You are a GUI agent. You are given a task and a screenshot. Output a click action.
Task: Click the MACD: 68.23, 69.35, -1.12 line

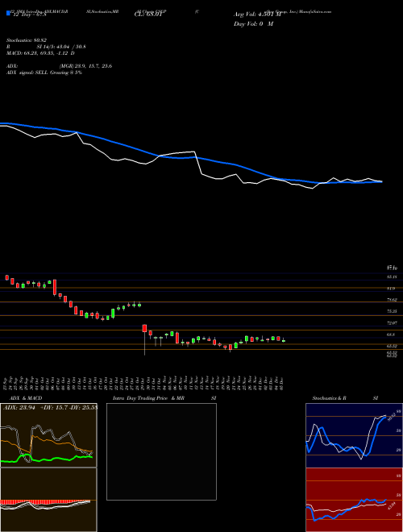41,53
